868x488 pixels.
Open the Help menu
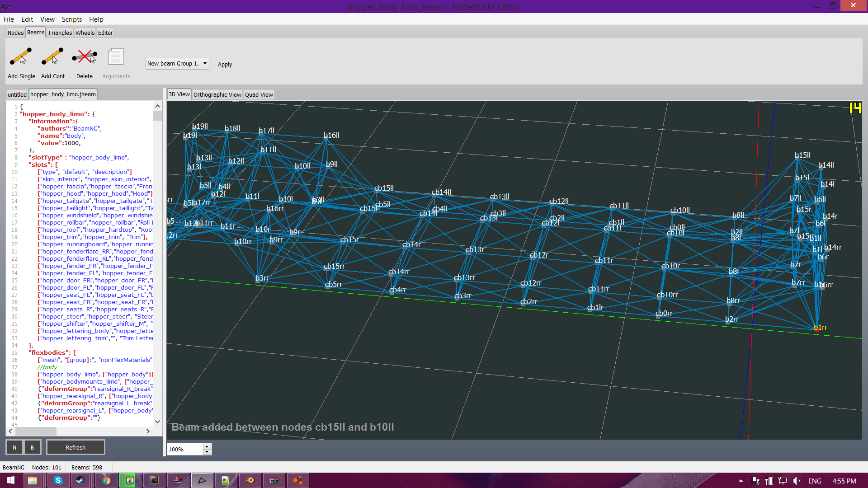coord(96,19)
